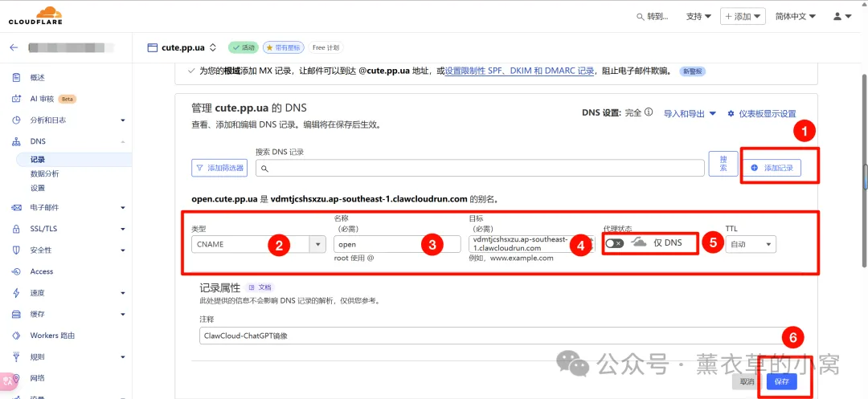Click the 电子邮件 envelope icon

click(17, 208)
